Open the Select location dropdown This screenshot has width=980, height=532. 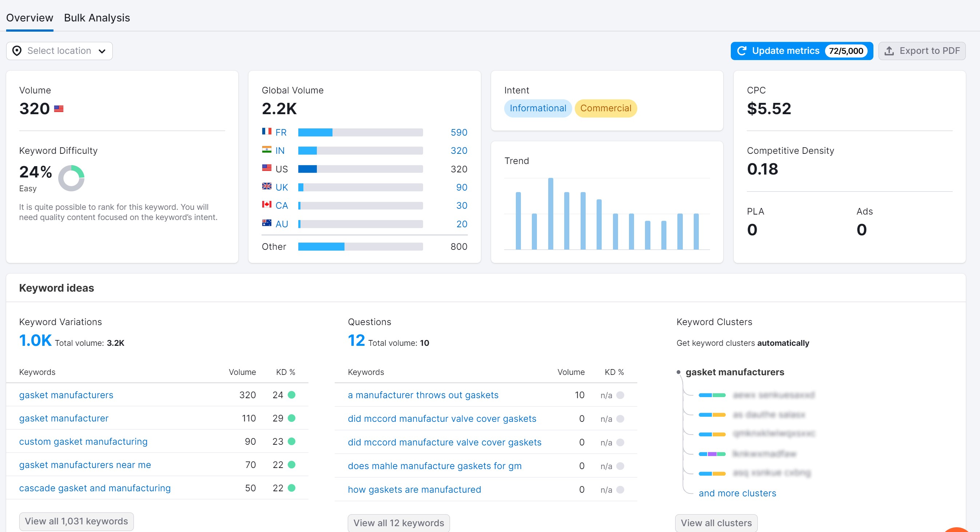[59, 51]
